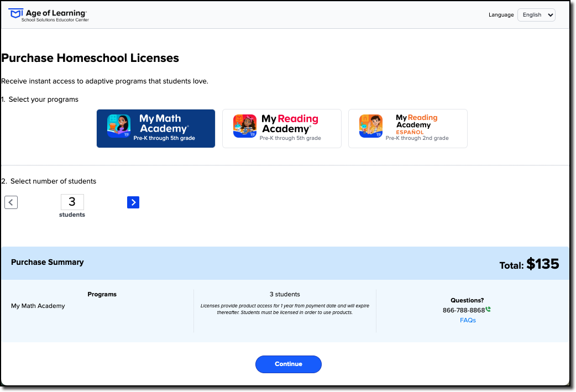Click the student count field showing 3

click(x=72, y=202)
